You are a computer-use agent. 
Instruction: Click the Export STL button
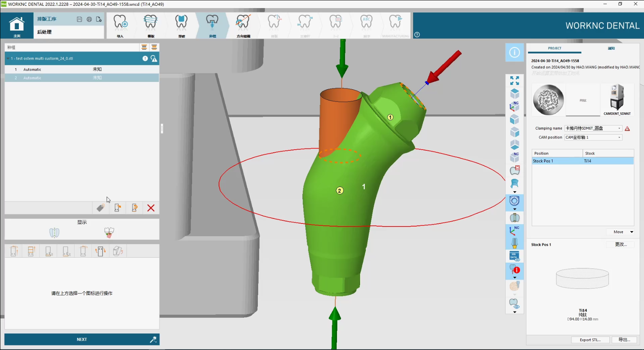(x=590, y=340)
